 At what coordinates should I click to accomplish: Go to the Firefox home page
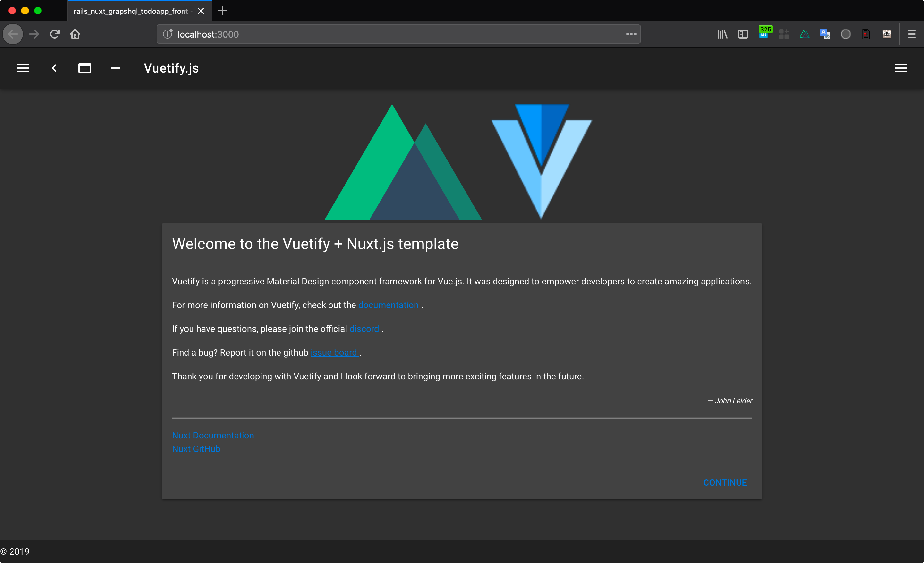point(75,34)
